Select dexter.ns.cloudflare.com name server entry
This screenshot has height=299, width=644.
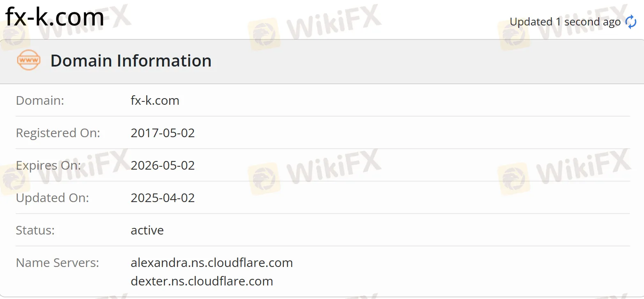click(202, 281)
